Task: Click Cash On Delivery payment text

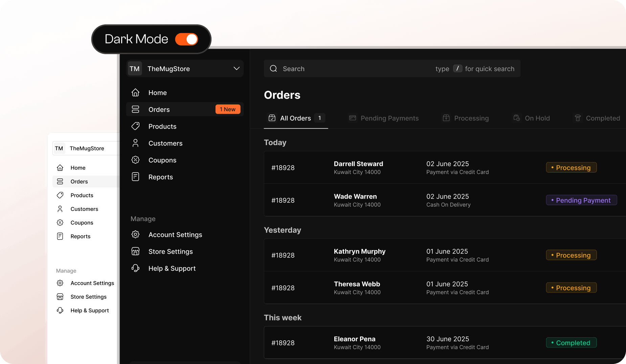Action: [x=448, y=205]
